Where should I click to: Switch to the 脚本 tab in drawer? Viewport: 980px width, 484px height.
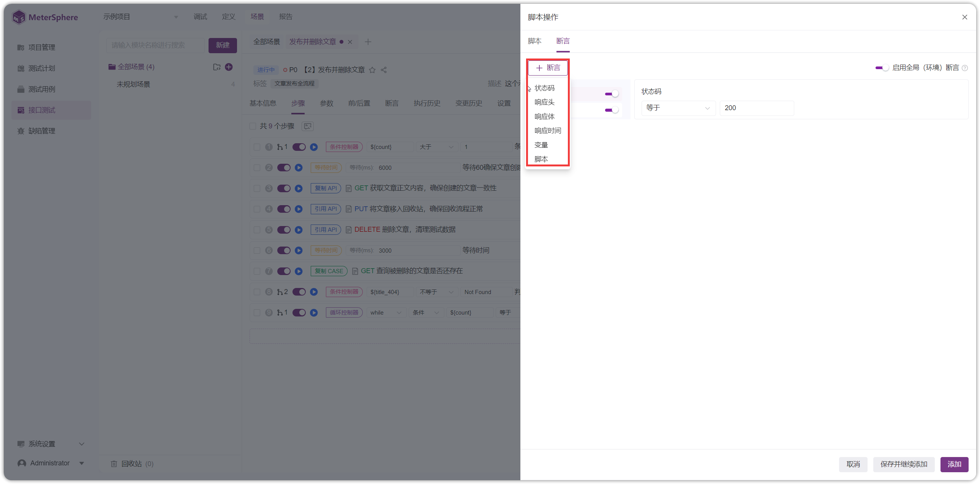(534, 41)
